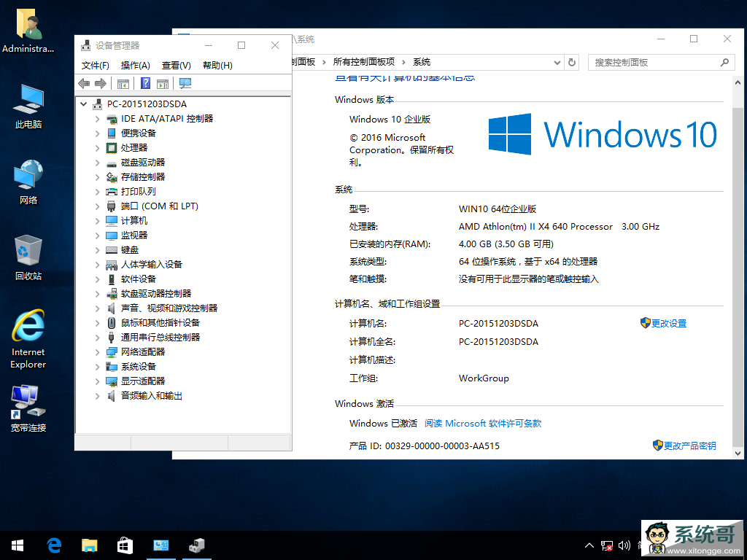Select the 网络适配器 icon
This screenshot has width=747, height=560.
click(112, 352)
